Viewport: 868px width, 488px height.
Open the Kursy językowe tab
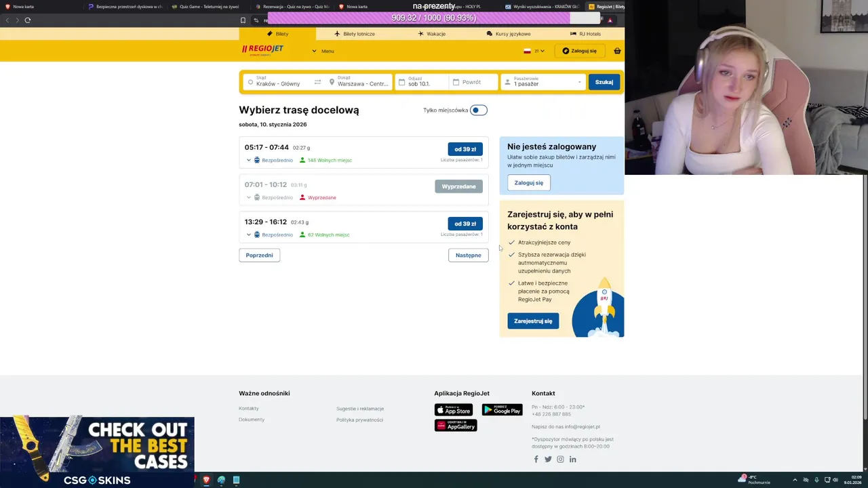click(x=509, y=34)
